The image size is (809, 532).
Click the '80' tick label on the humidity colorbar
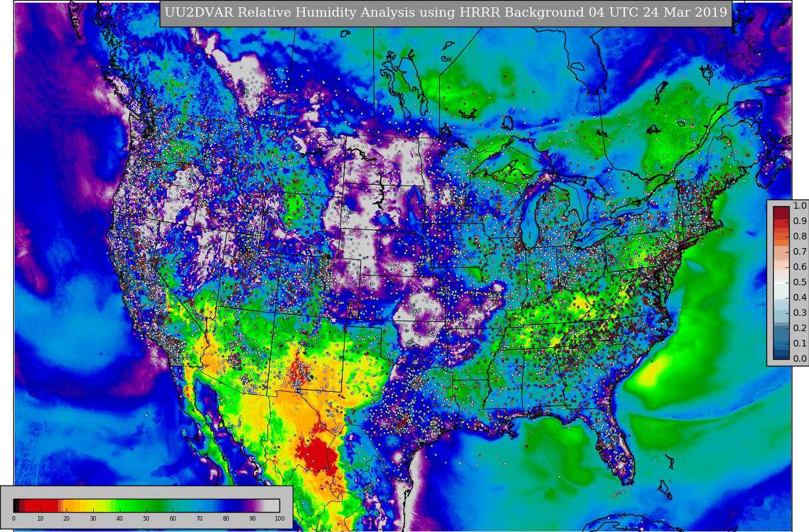pos(226,519)
